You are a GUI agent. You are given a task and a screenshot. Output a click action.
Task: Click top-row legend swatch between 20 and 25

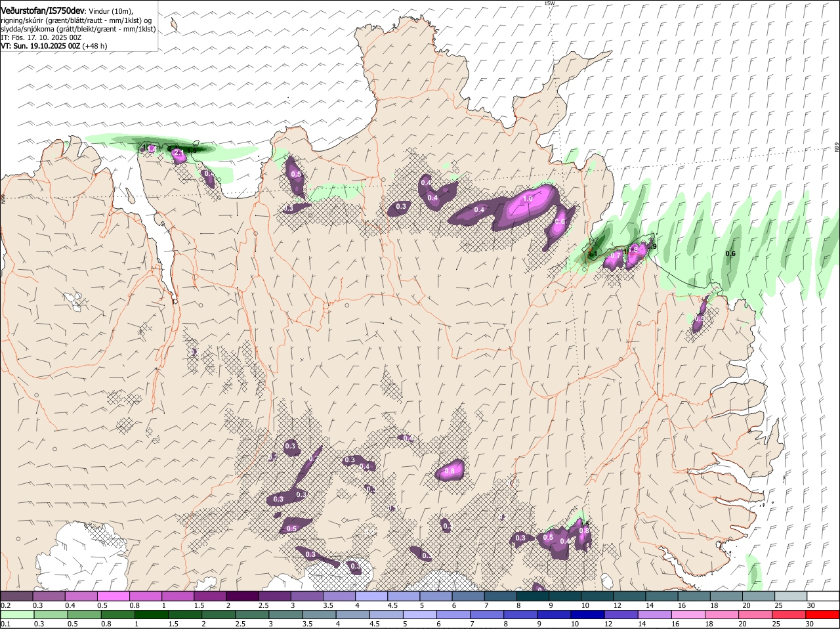tap(758, 596)
